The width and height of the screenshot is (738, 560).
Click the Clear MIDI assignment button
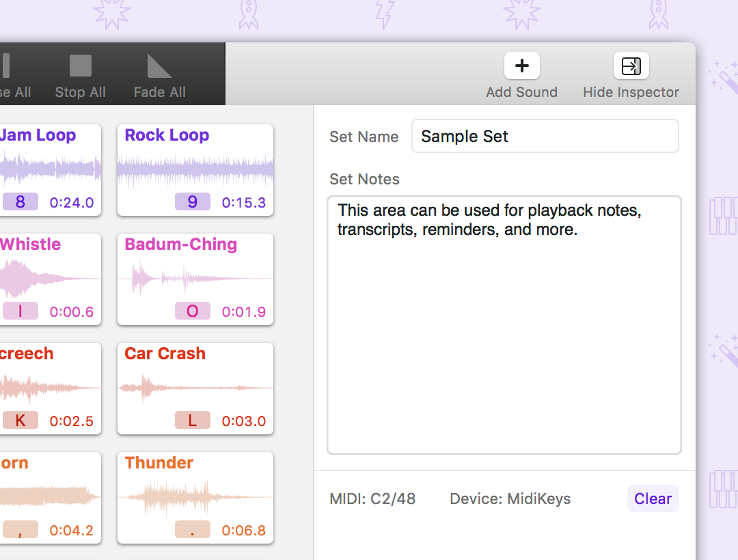[x=653, y=499]
